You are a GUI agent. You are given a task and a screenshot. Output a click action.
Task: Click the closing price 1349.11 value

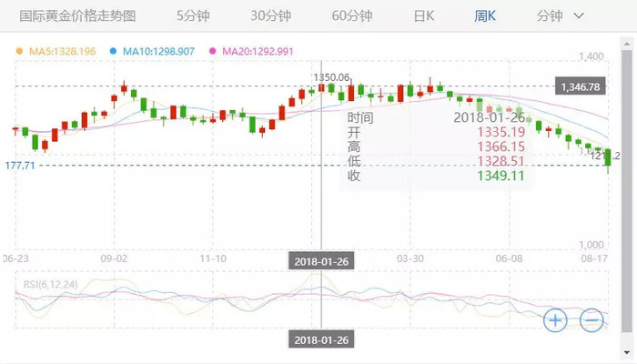pyautogui.click(x=500, y=176)
